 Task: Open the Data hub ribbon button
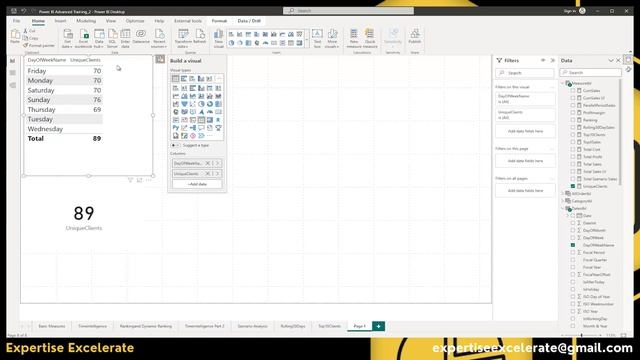(x=99, y=39)
